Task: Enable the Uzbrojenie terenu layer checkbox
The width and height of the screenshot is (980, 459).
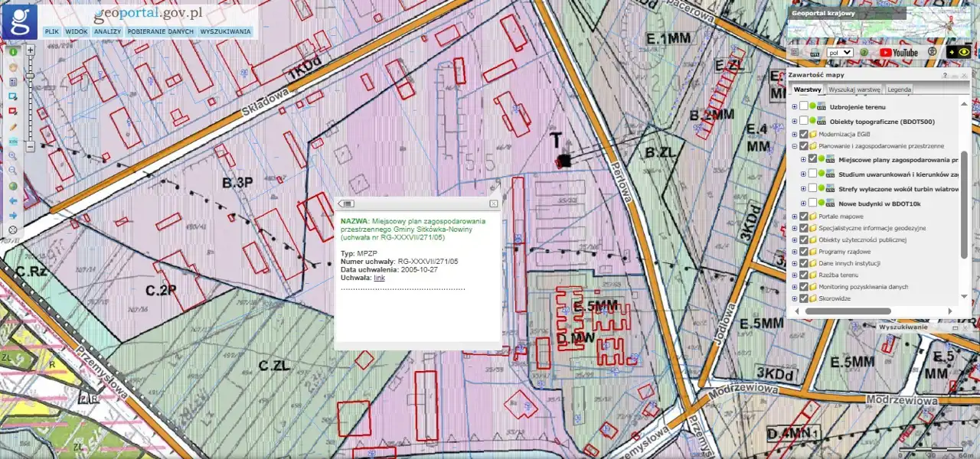Action: [x=803, y=107]
